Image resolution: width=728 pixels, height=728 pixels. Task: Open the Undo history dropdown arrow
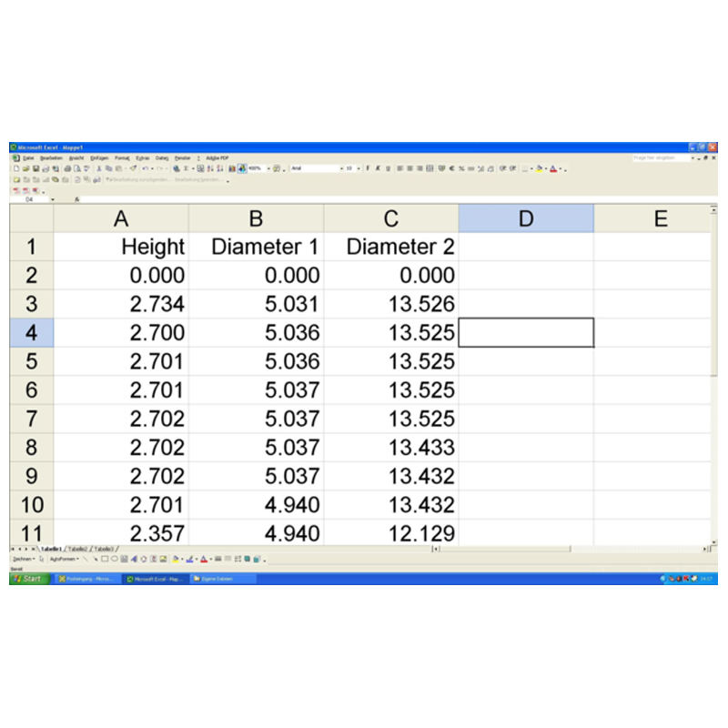152,169
